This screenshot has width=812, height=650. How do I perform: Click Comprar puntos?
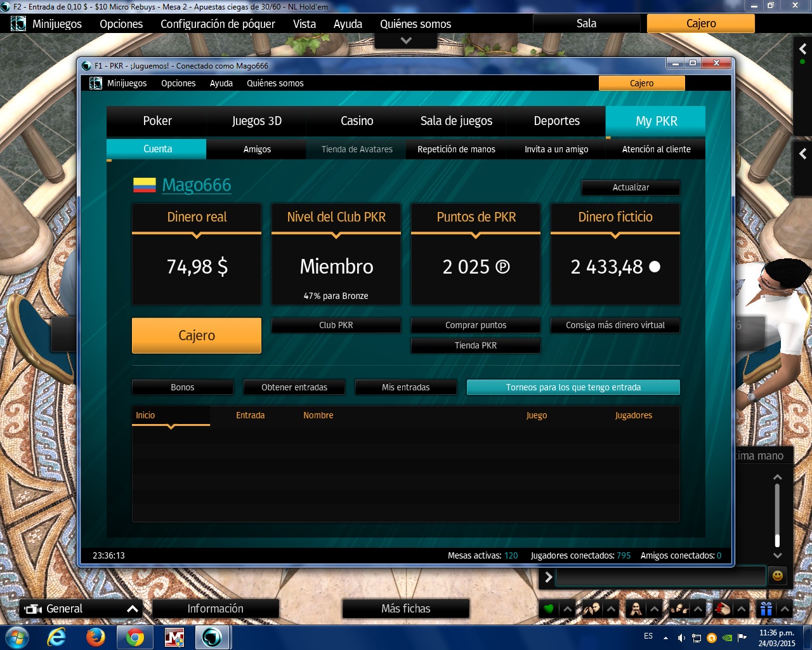coord(476,325)
